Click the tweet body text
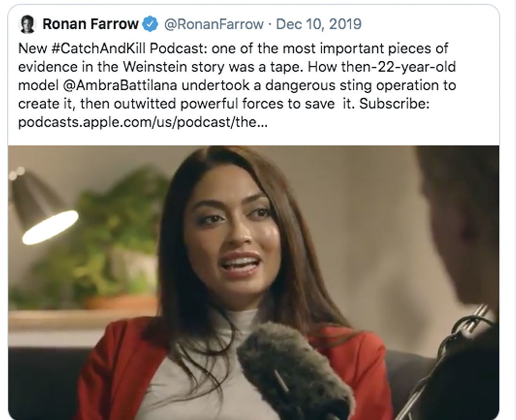The height and width of the screenshot is (420, 516). [x=237, y=85]
